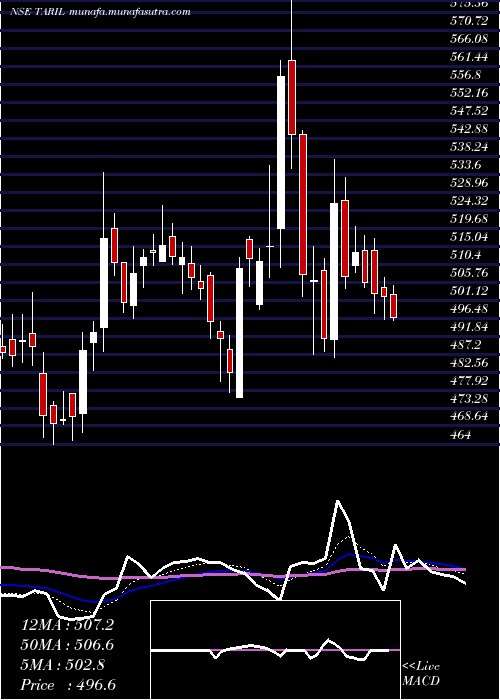Viewport: 500px width, 700px height.
Task: Click the <<Live MACD label
Action: coord(421,674)
